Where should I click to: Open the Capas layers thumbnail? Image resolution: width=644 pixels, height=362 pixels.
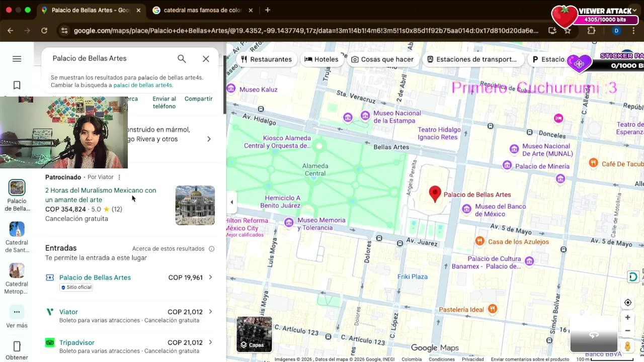click(254, 334)
